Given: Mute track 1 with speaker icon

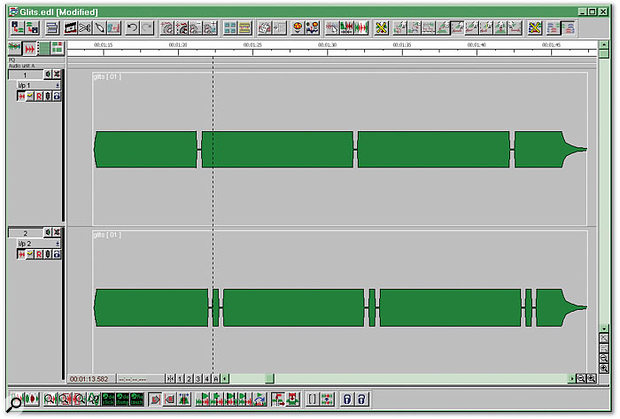Looking at the screenshot, I should 48,74.
